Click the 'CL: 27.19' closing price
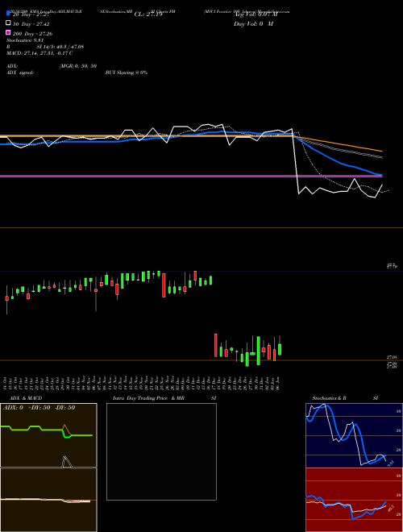Image resolution: width=403 pixels, height=532 pixels. click(x=148, y=15)
